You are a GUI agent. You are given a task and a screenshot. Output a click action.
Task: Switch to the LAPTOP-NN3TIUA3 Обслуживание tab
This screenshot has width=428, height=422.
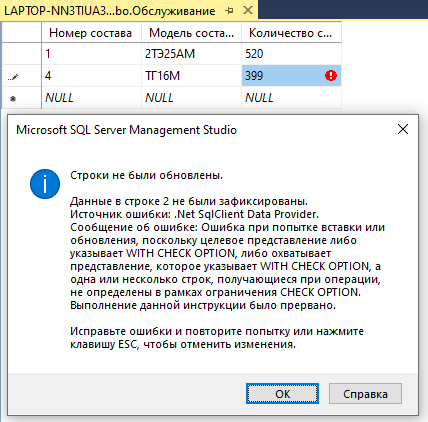click(109, 11)
